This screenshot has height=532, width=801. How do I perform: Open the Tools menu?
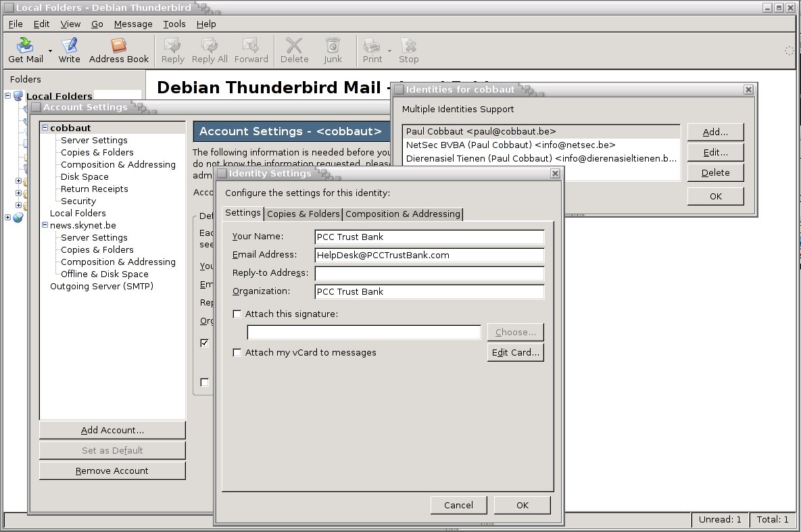(174, 24)
